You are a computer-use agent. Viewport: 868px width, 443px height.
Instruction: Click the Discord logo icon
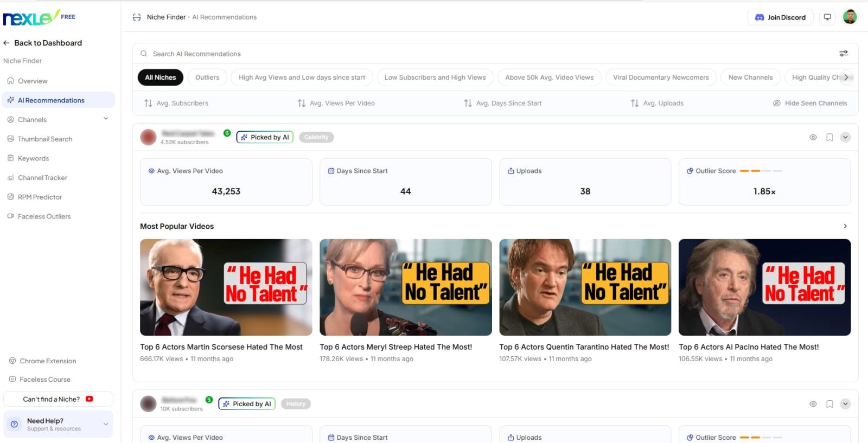[x=759, y=17]
